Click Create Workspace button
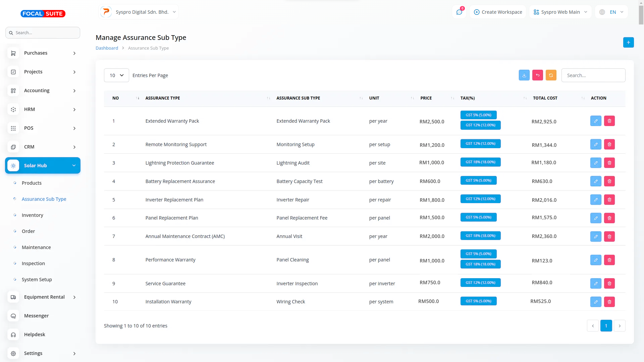The height and width of the screenshot is (362, 644). (498, 12)
